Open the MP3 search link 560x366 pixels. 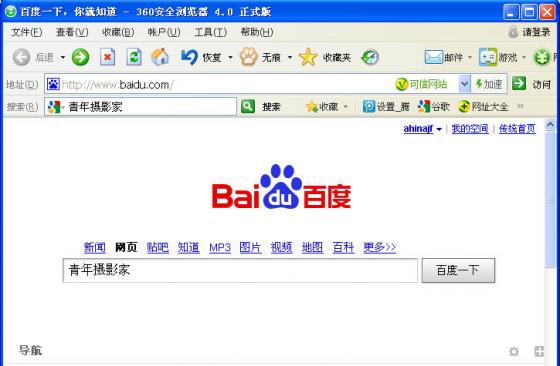tap(220, 247)
